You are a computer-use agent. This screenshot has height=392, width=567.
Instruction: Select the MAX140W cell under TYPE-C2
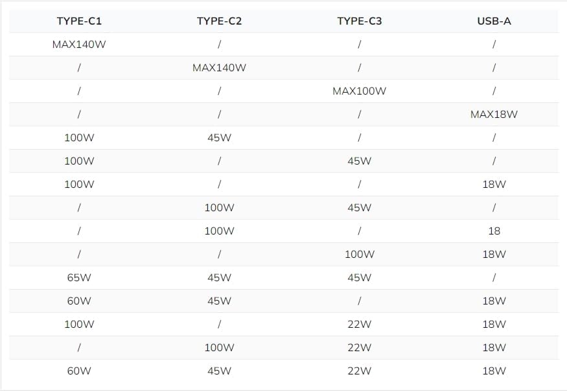point(219,68)
